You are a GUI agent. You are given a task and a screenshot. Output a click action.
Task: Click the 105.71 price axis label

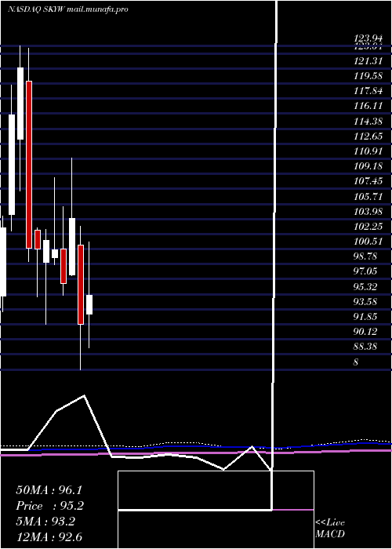(368, 196)
